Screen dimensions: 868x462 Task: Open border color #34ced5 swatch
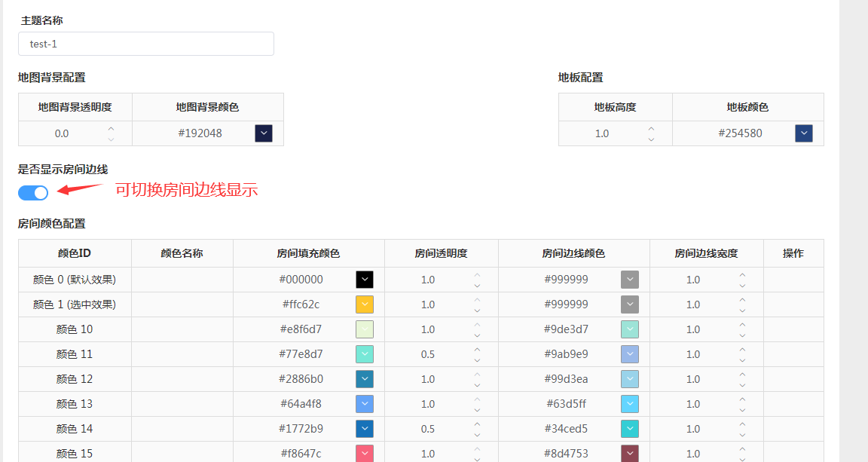pyautogui.click(x=630, y=429)
